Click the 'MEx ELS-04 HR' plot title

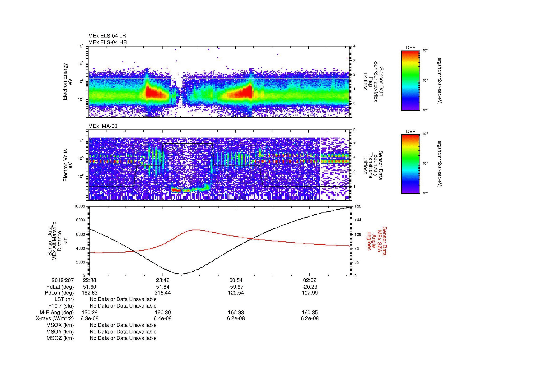(107, 42)
